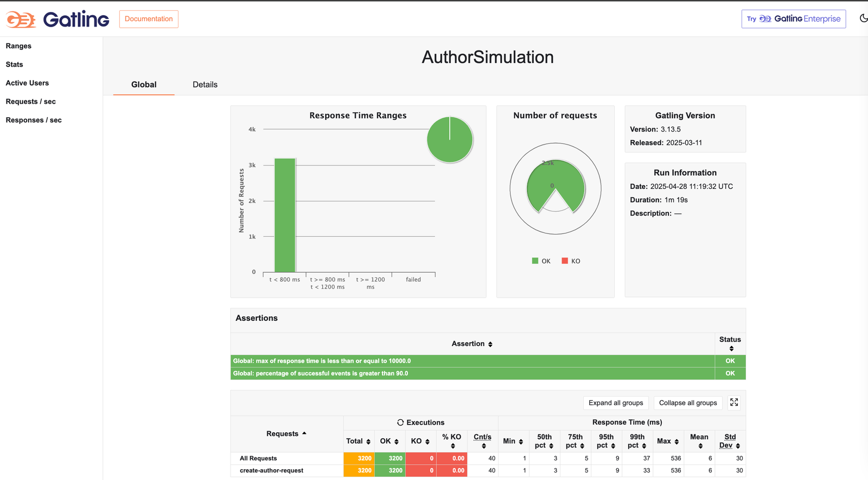Sort by Total executions arrows

pyautogui.click(x=368, y=441)
